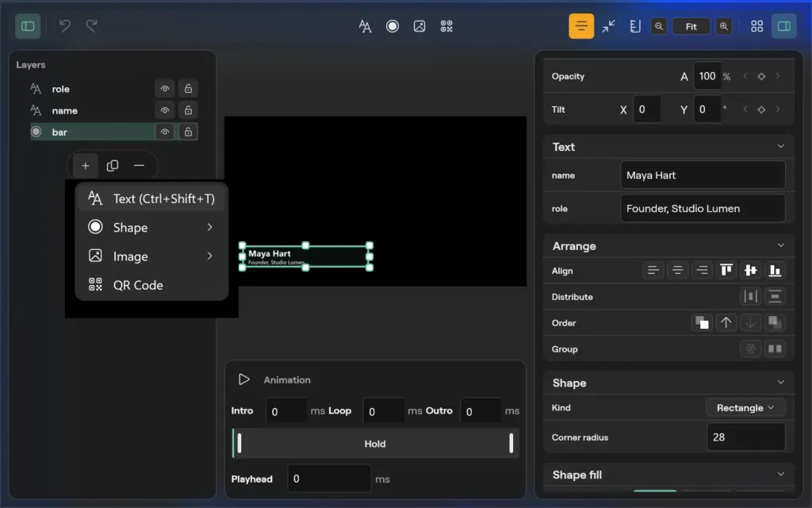The width and height of the screenshot is (812, 508).
Task: Add text with top toolbar text icon
Action: (x=365, y=26)
